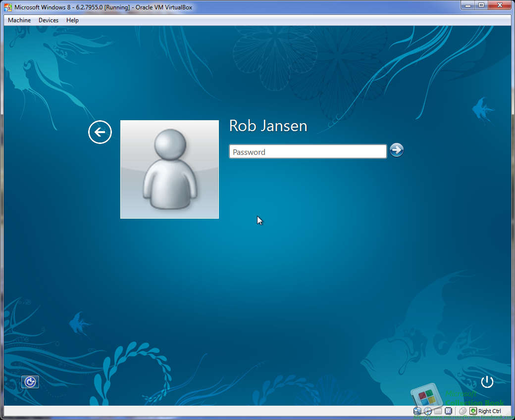
Task: Click the optical CD drive status icon
Action: (428, 411)
